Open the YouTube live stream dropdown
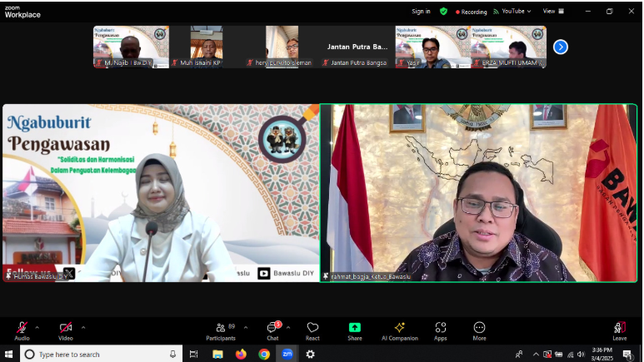This screenshot has width=644, height=362. [512, 12]
